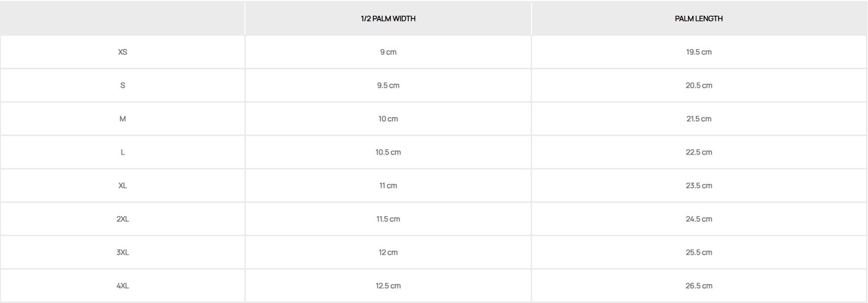
Task: Click the 10 cm palm width cell
Action: [388, 119]
